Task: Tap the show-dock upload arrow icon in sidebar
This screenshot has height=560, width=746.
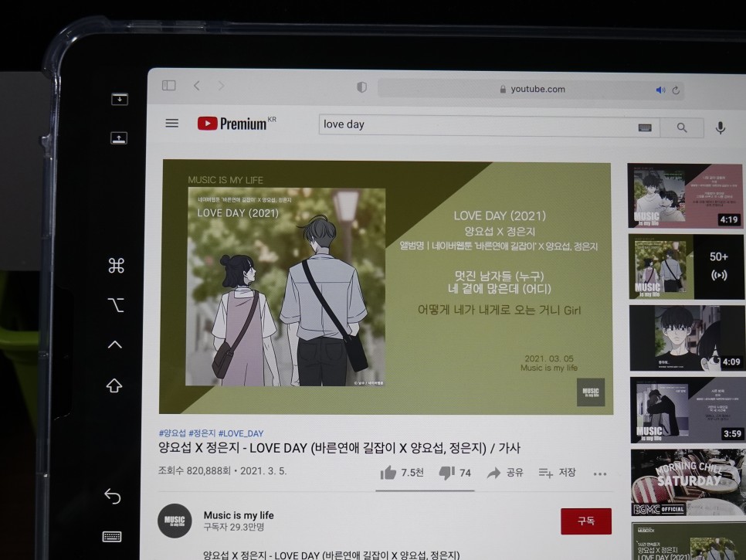Action: 119,138
